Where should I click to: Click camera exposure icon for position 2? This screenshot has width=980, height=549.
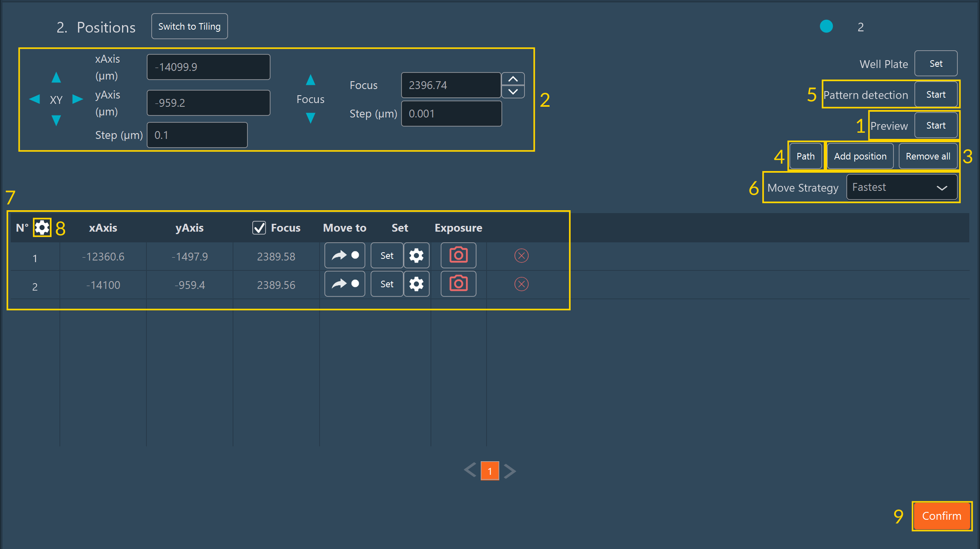coord(458,284)
